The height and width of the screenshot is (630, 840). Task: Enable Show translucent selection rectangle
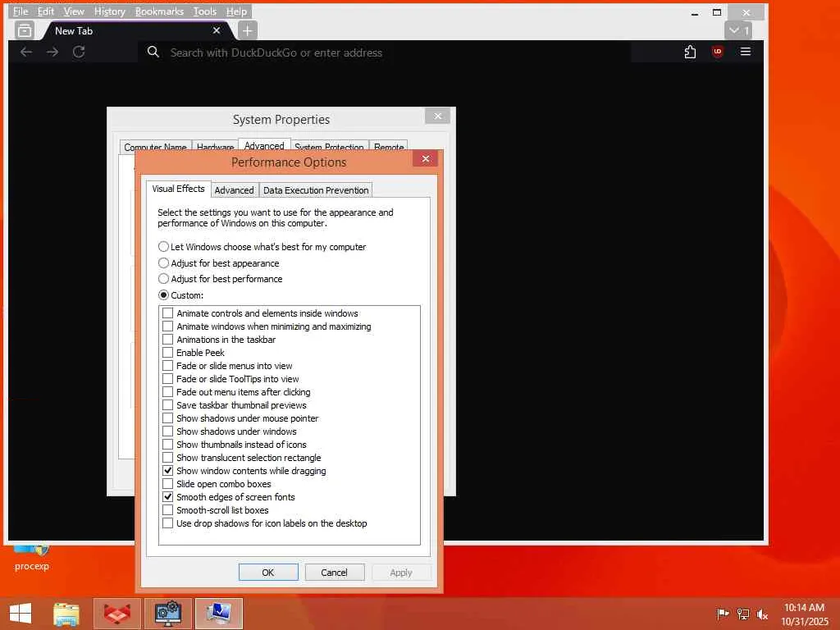[167, 458]
